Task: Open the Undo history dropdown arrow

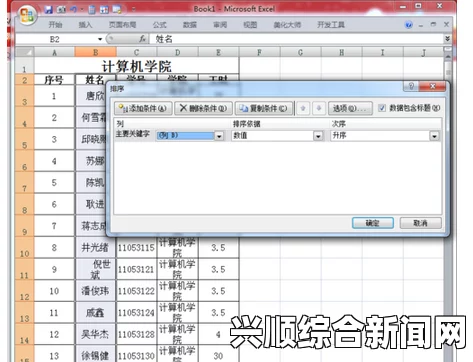Action: pos(81,10)
